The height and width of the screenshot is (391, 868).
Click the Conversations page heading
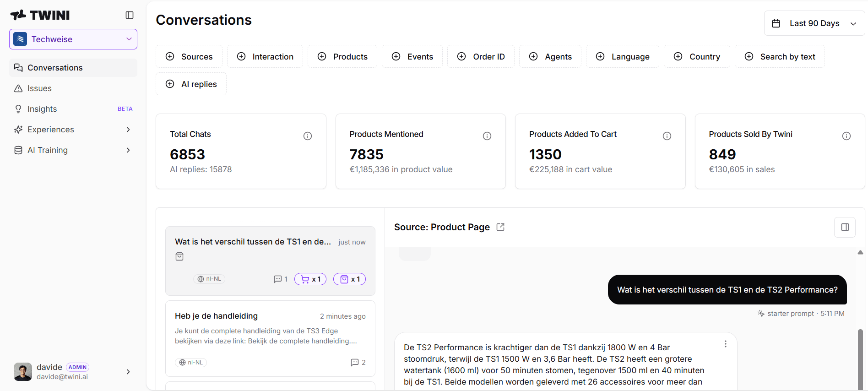pos(204,20)
